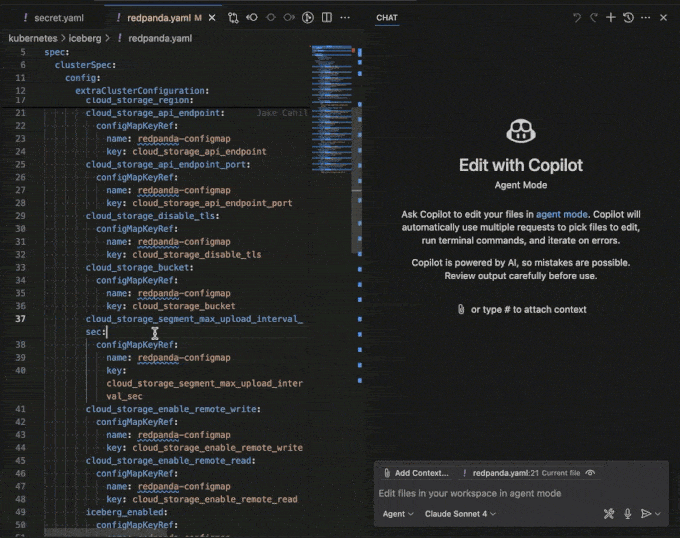
Task: Open the compare changes icon in editor toolbar
Action: (x=233, y=18)
